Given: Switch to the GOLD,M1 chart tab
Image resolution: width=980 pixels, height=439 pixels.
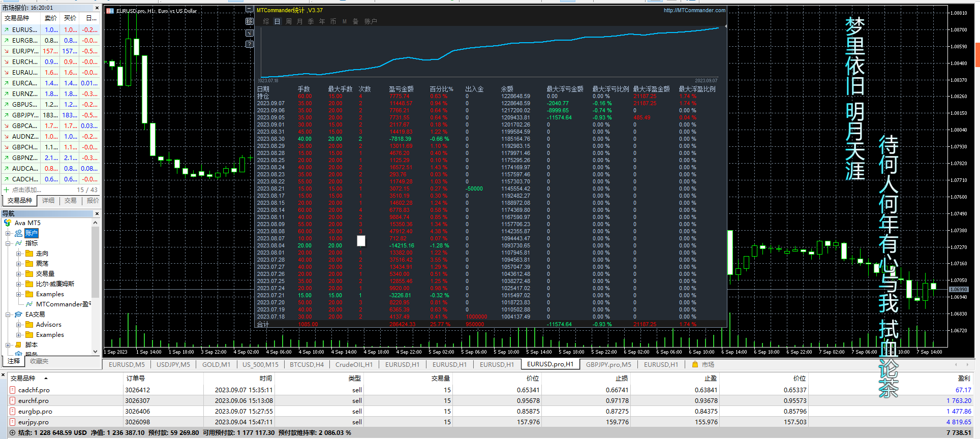Looking at the screenshot, I should click(x=216, y=364).
